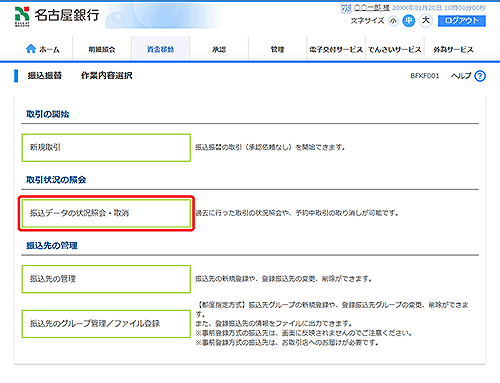
Task: Open the 管理 tab
Action: click(x=277, y=49)
